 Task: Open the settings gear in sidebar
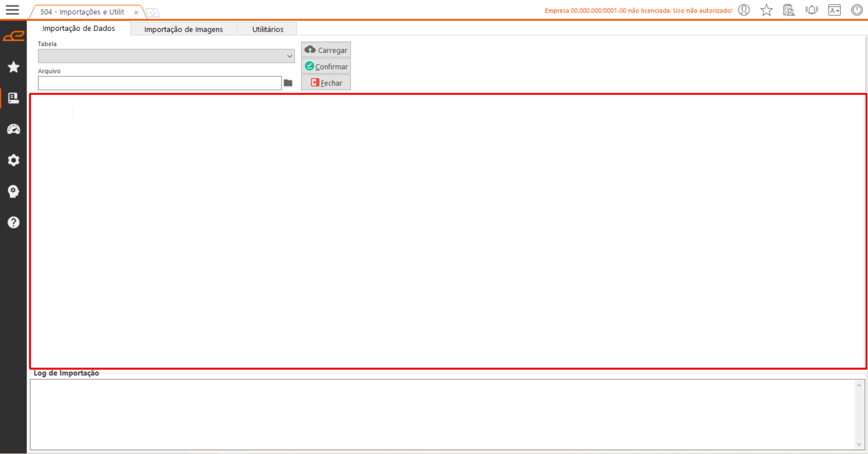14,160
